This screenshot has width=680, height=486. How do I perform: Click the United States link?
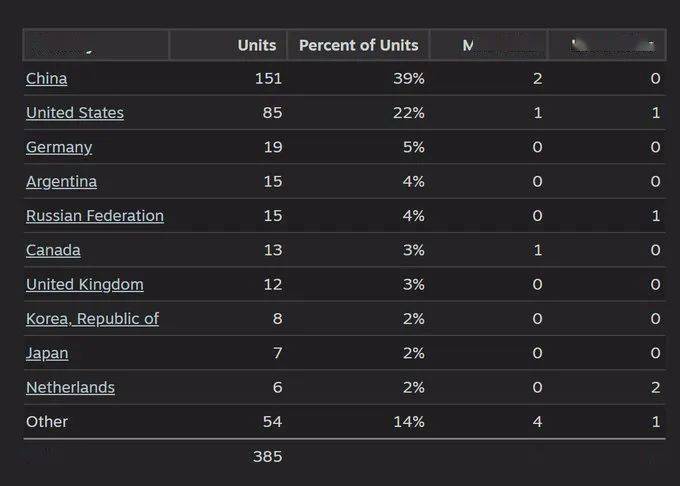click(75, 113)
